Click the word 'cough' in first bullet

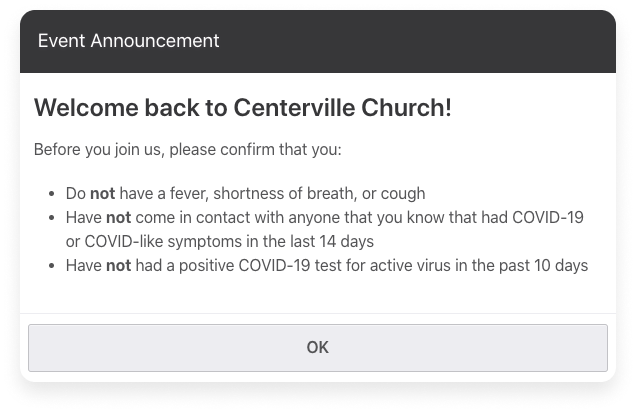(403, 194)
